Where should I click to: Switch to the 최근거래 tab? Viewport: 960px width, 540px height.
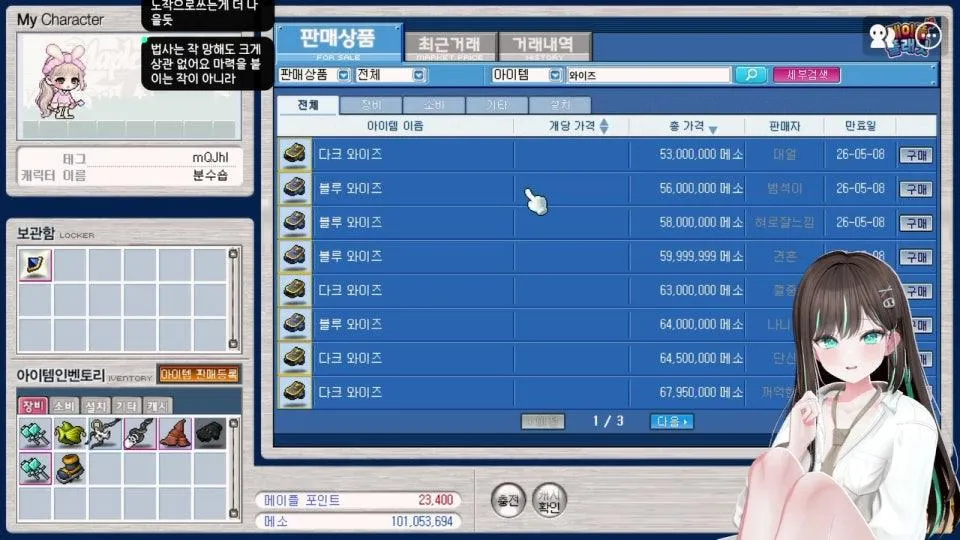coord(450,47)
